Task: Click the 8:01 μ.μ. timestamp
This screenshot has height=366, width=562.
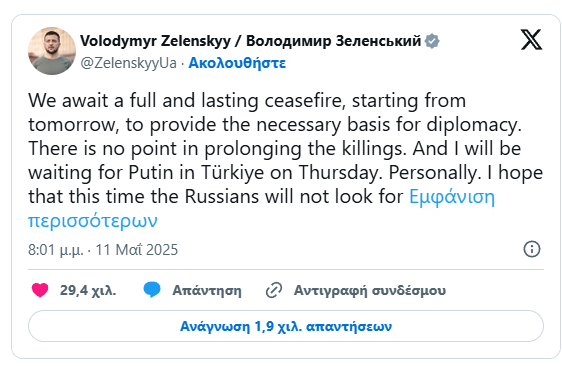Action: click(56, 250)
